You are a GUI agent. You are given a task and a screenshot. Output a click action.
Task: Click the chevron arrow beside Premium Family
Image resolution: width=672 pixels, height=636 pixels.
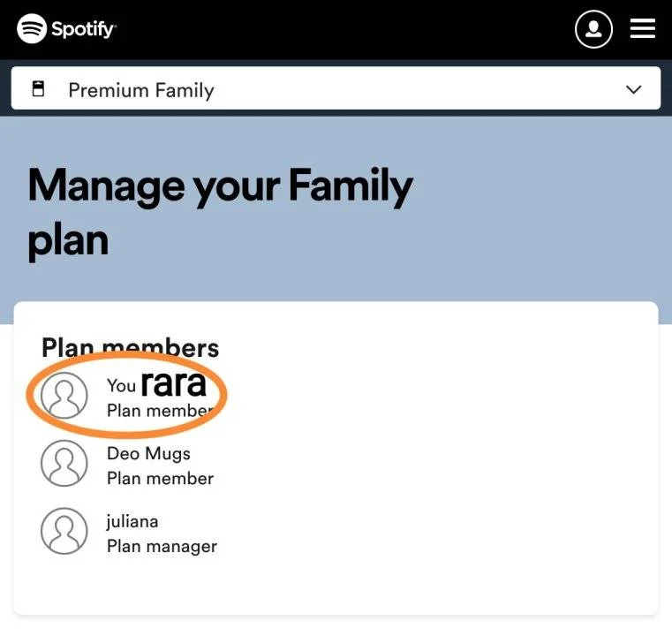click(633, 89)
